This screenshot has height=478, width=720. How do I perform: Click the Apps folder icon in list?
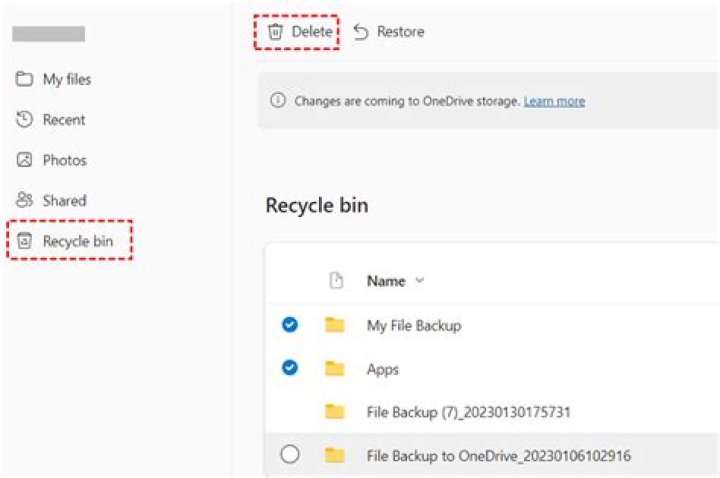(335, 369)
